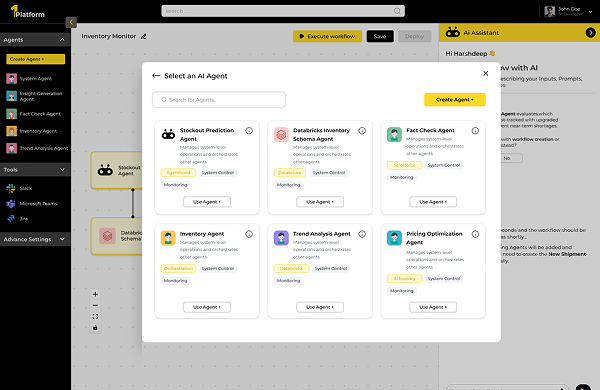The image size is (600, 390).
Task: Open Jira tool in sidebar
Action: (x=17, y=219)
